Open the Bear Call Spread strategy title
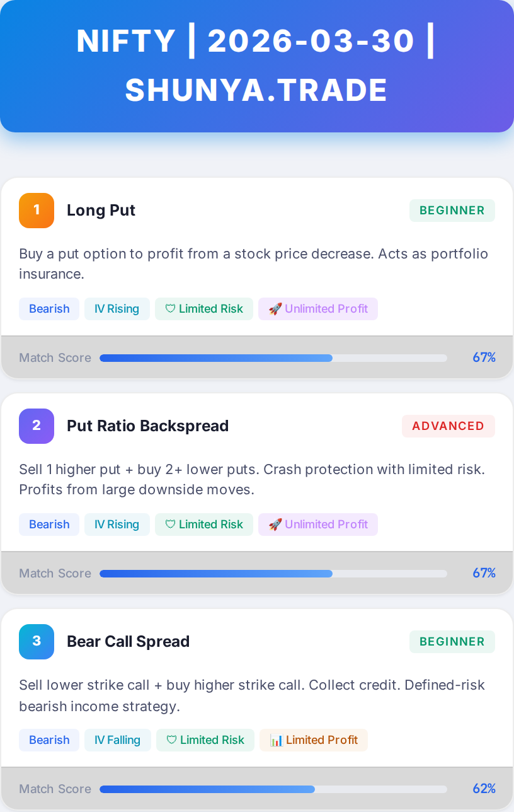 (x=128, y=641)
